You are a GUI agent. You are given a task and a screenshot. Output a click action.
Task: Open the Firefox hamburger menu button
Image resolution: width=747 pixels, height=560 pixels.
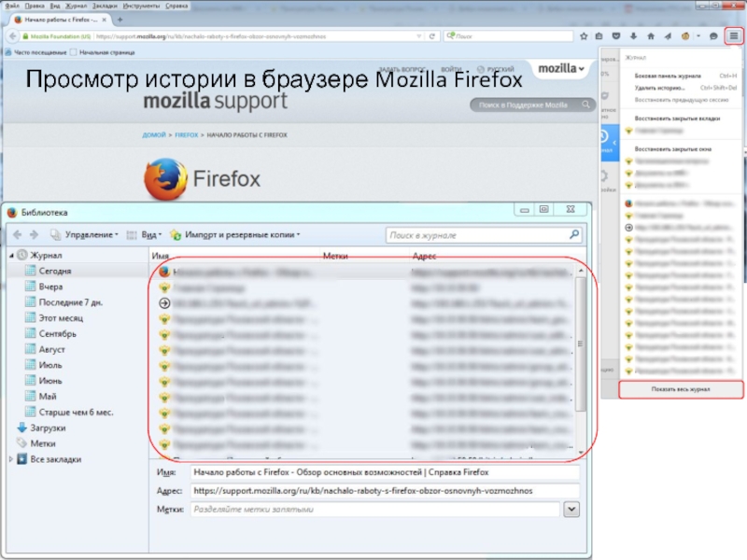click(734, 35)
